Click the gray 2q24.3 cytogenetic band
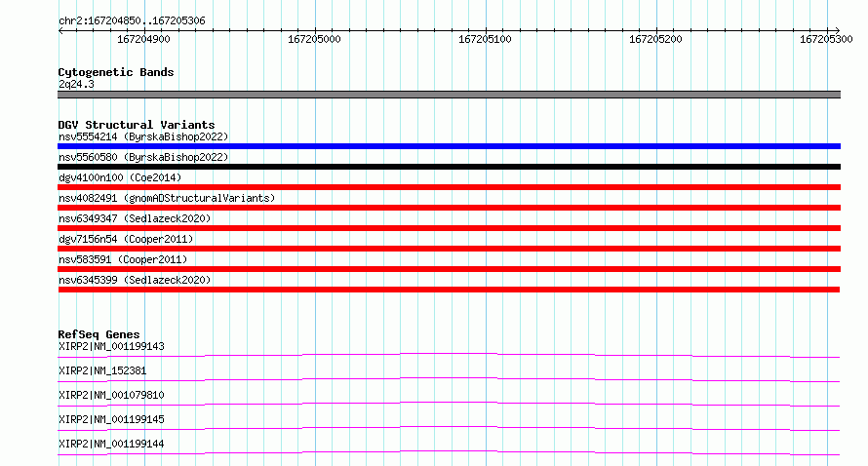Viewport: 868px width, 466px height. 449,95
